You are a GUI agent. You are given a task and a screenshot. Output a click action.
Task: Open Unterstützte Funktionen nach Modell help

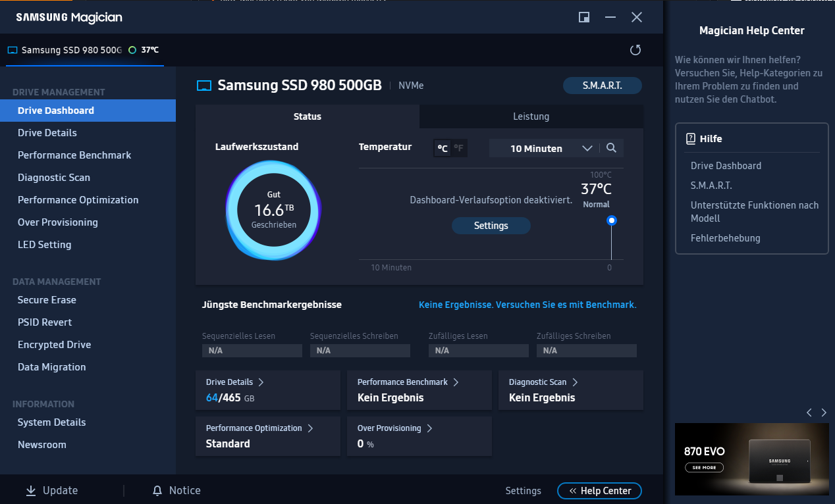pyautogui.click(x=755, y=212)
